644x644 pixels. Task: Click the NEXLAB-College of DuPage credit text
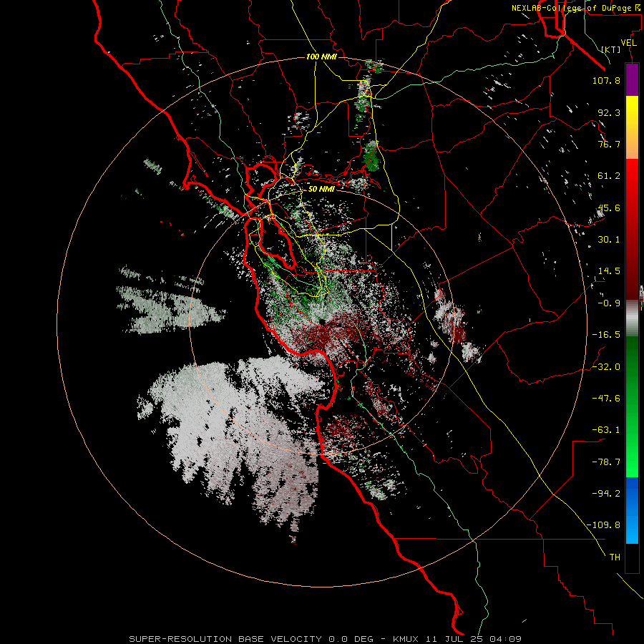577,8
